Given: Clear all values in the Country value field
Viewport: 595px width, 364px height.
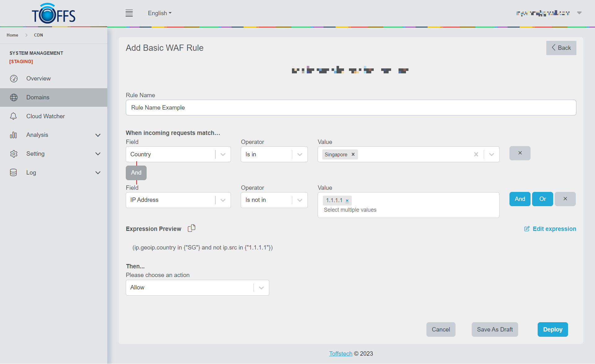Looking at the screenshot, I should coord(476,154).
